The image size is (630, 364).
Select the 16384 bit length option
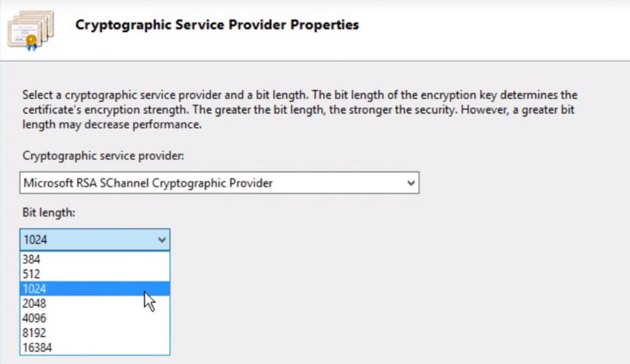coord(38,348)
